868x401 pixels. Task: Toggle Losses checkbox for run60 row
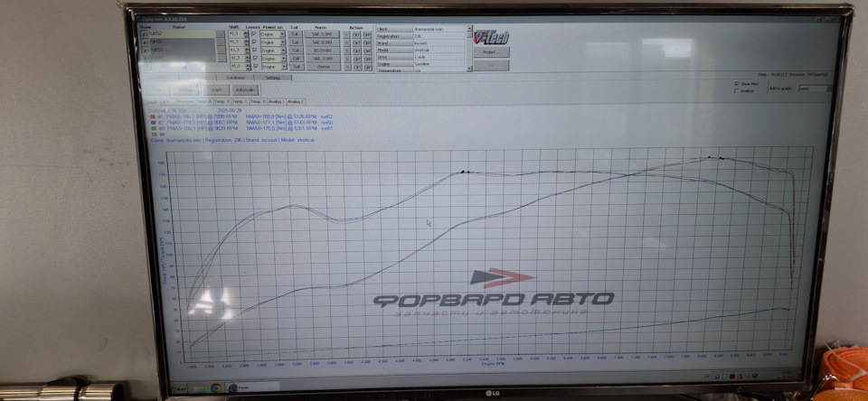(x=255, y=42)
